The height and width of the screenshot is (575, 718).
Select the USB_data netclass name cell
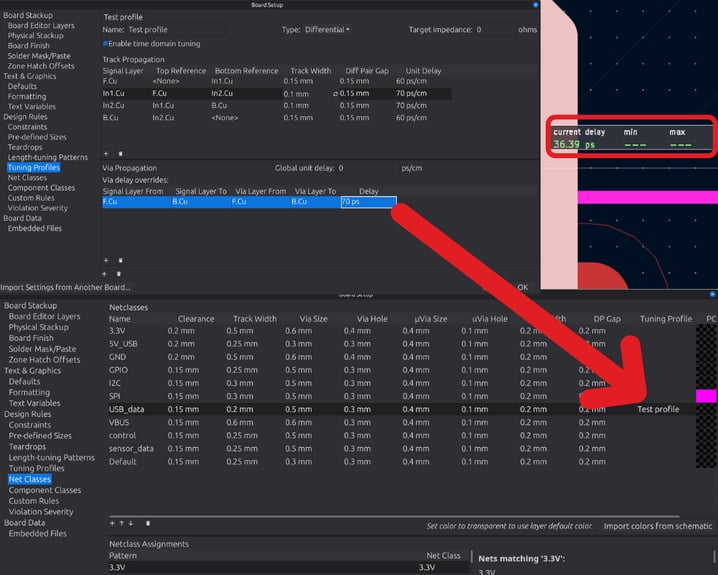pyautogui.click(x=126, y=409)
